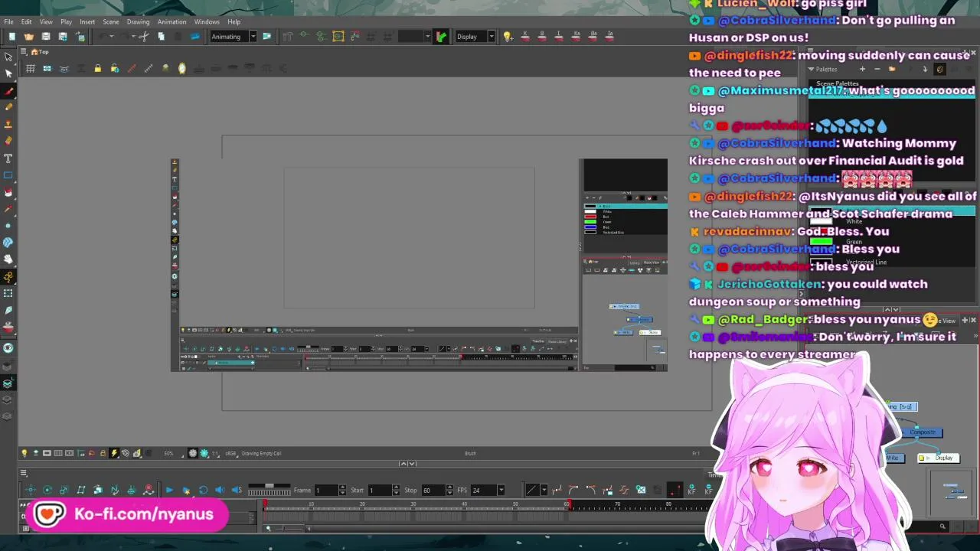Open the Timeline view hamburger menu

click(x=24, y=474)
